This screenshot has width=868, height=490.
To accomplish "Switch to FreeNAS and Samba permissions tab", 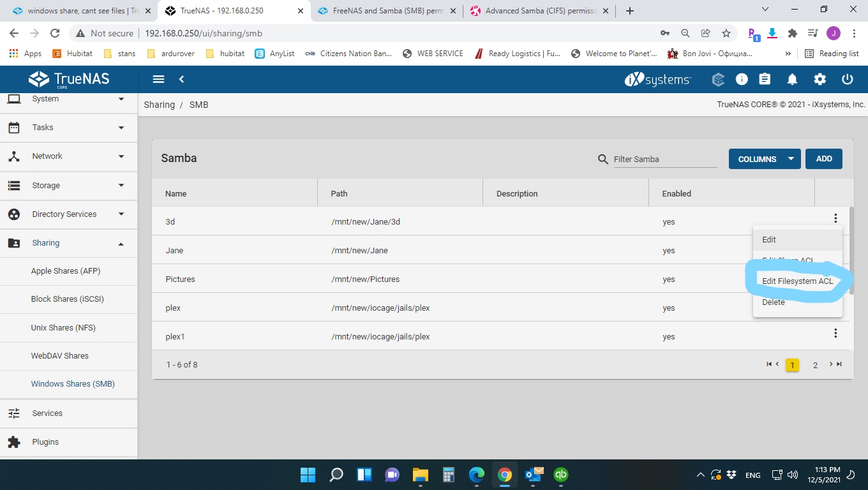I will click(x=387, y=11).
